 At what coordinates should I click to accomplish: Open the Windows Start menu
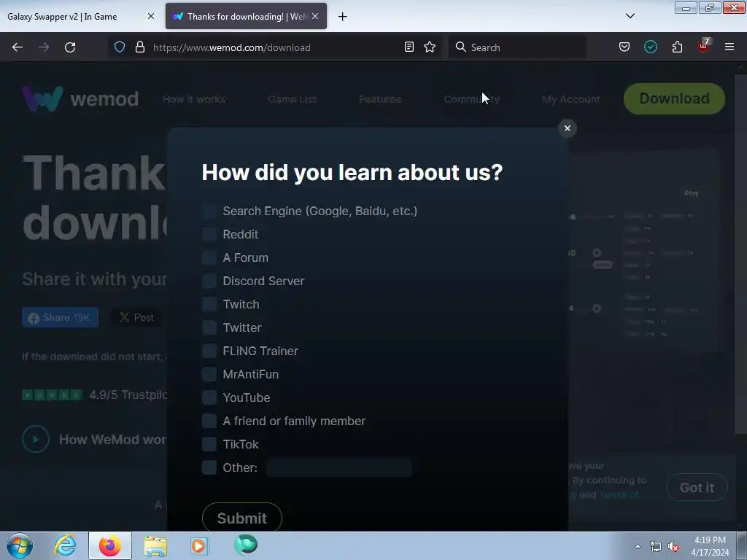(19, 545)
